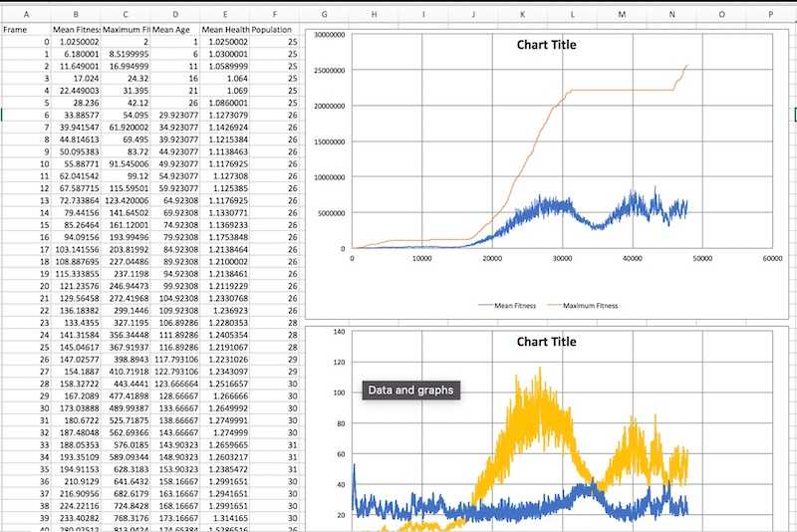Select column header G

(x=324, y=15)
